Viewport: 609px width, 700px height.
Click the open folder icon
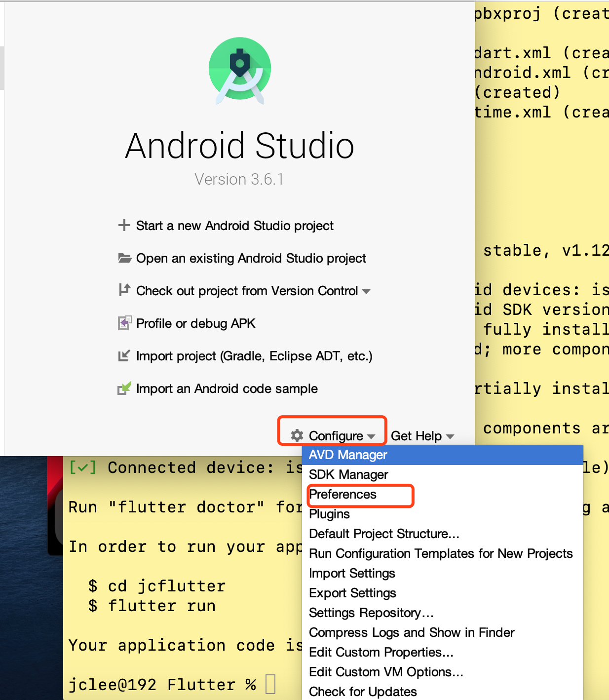pyautogui.click(x=124, y=258)
